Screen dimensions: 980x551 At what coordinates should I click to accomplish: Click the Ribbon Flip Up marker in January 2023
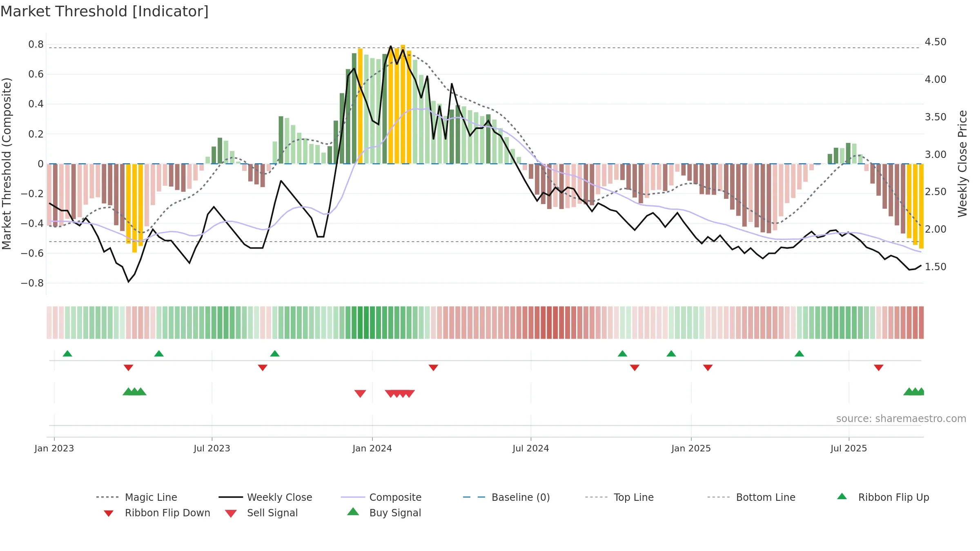point(67,353)
